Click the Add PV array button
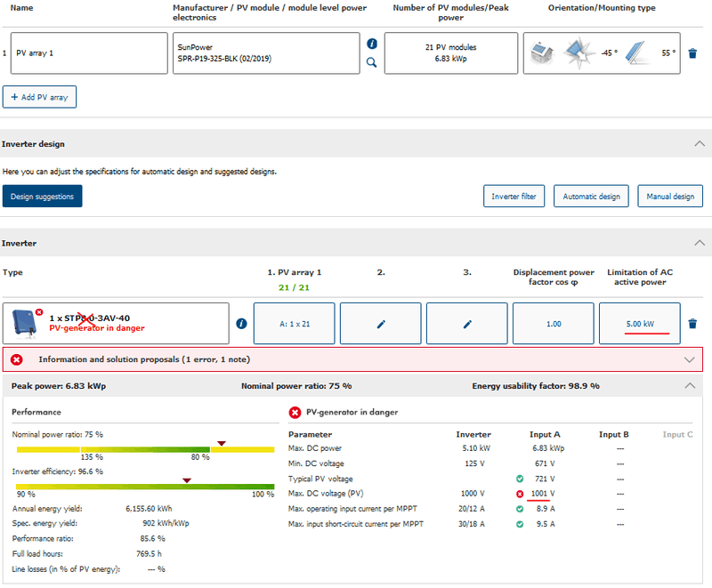 [x=40, y=96]
